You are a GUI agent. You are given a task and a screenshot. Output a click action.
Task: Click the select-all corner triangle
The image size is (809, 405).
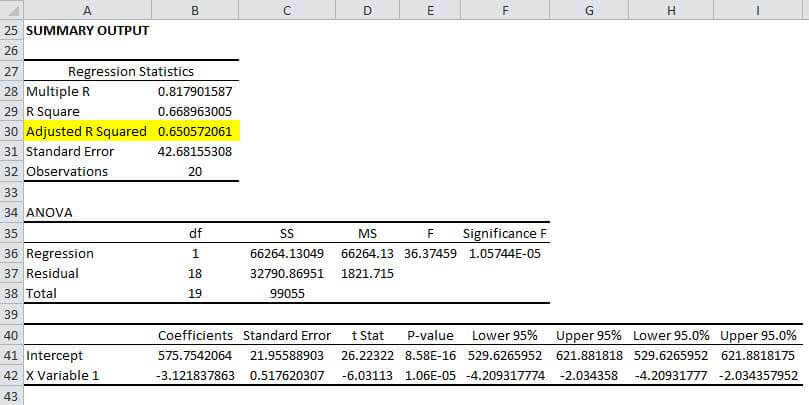click(11, 10)
